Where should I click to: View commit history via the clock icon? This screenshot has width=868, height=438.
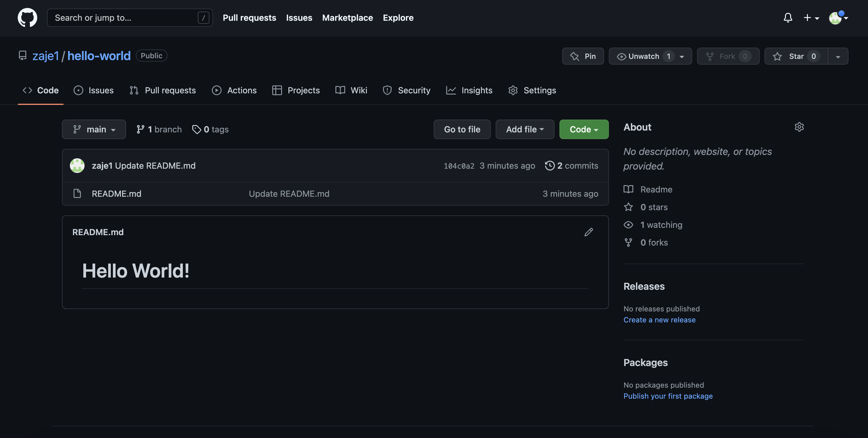click(550, 165)
